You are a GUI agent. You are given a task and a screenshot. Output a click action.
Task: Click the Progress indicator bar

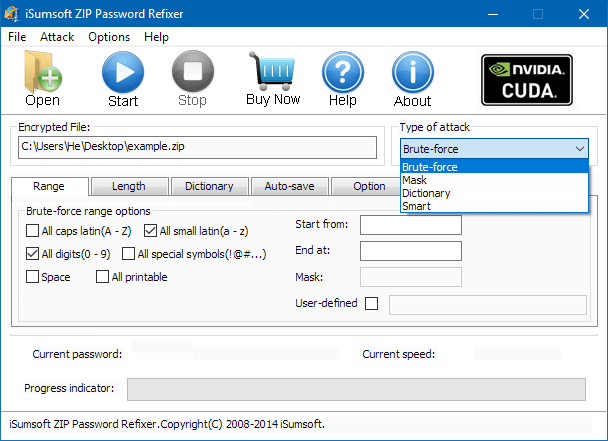coord(356,389)
